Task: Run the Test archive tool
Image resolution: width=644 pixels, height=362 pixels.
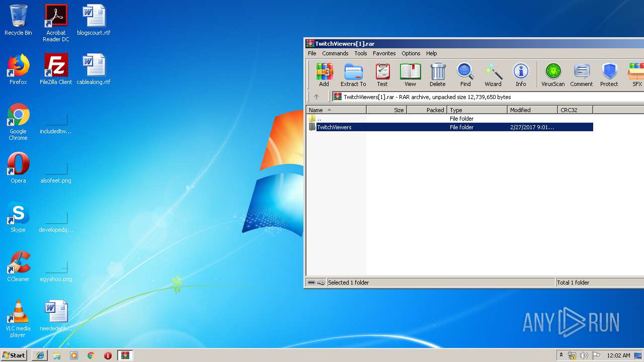Action: (382, 74)
